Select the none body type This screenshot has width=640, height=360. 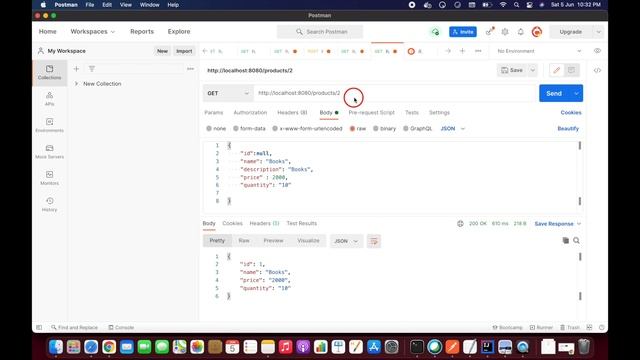point(216,129)
